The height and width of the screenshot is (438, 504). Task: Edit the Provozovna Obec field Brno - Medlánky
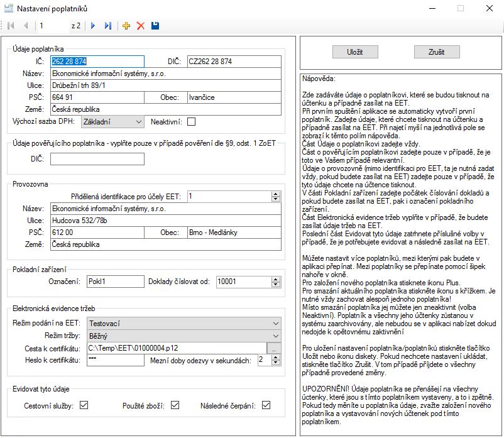[x=234, y=233]
